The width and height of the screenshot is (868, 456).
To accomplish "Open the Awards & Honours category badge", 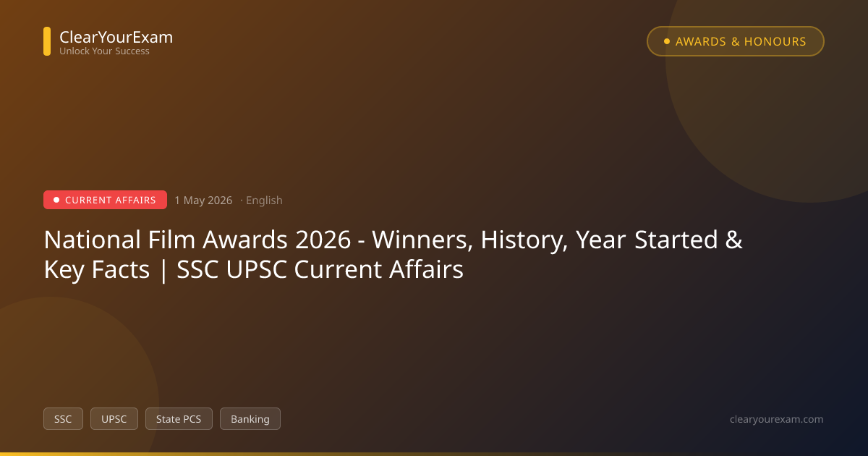I will 736,41.
